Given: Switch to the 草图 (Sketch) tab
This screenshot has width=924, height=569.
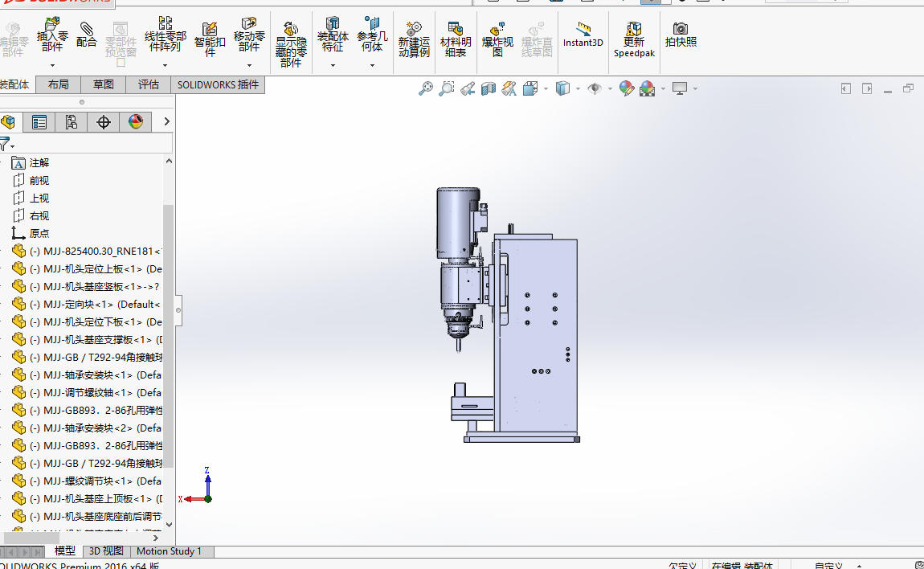Looking at the screenshot, I should (103, 85).
